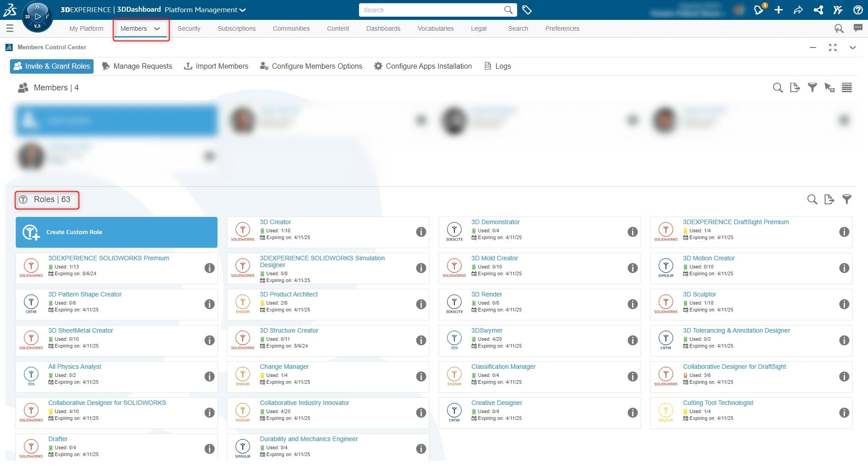868x466 pixels.
Task: Open the 3D Tolerancing & Annotation Designer role
Action: point(736,330)
